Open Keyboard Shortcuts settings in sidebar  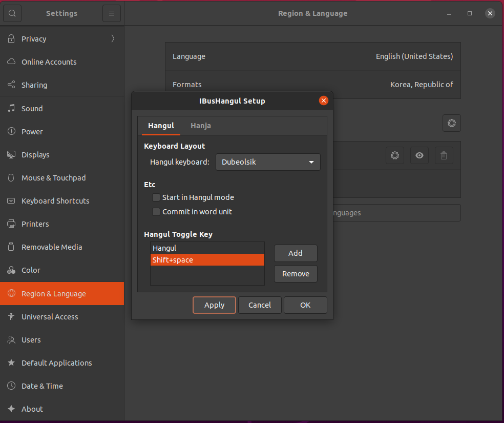coord(62,200)
